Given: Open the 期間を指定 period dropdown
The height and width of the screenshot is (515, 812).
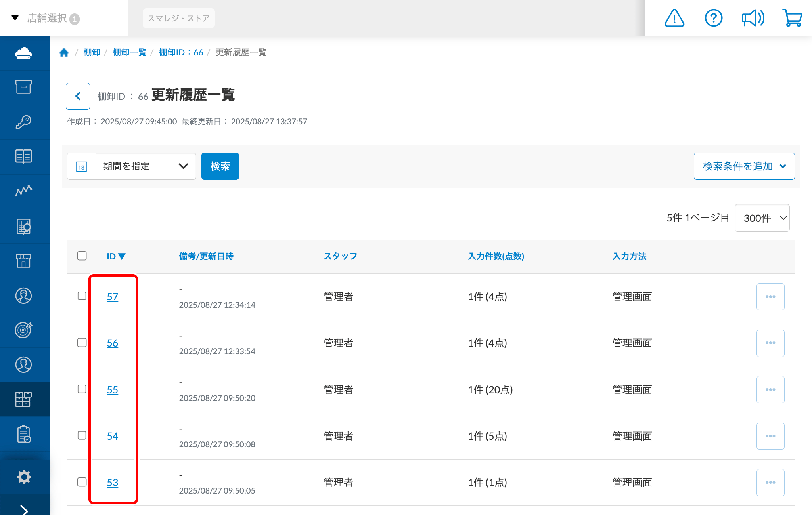Looking at the screenshot, I should (145, 166).
